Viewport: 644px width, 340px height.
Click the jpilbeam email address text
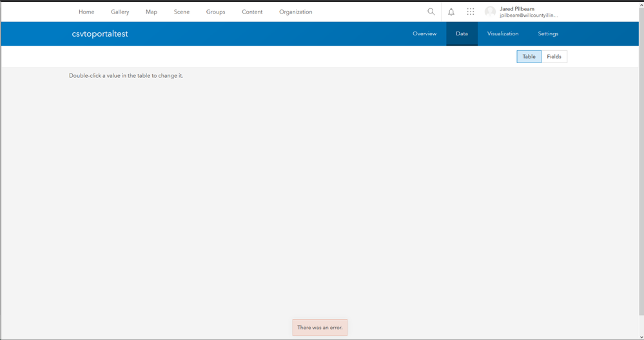pyautogui.click(x=529, y=15)
